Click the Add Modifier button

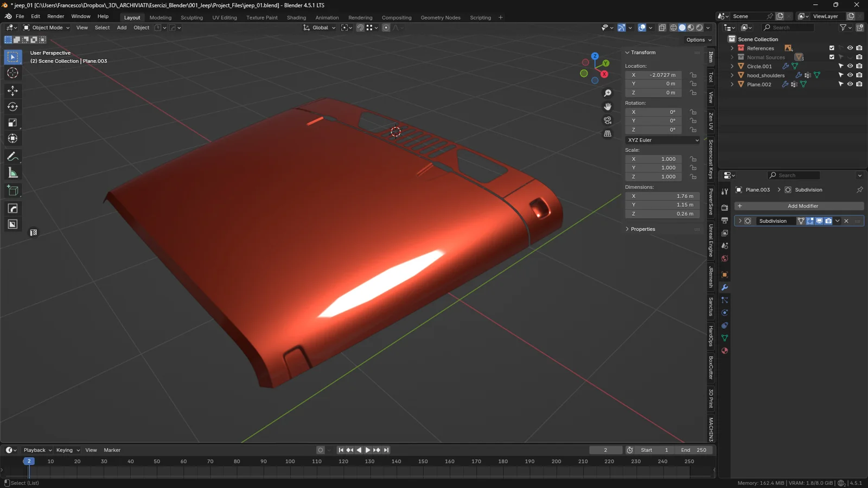coord(799,206)
